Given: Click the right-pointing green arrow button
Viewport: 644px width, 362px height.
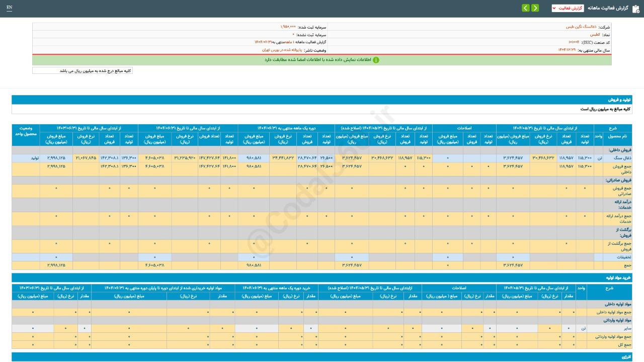Looking at the screenshot, I should [535, 8].
